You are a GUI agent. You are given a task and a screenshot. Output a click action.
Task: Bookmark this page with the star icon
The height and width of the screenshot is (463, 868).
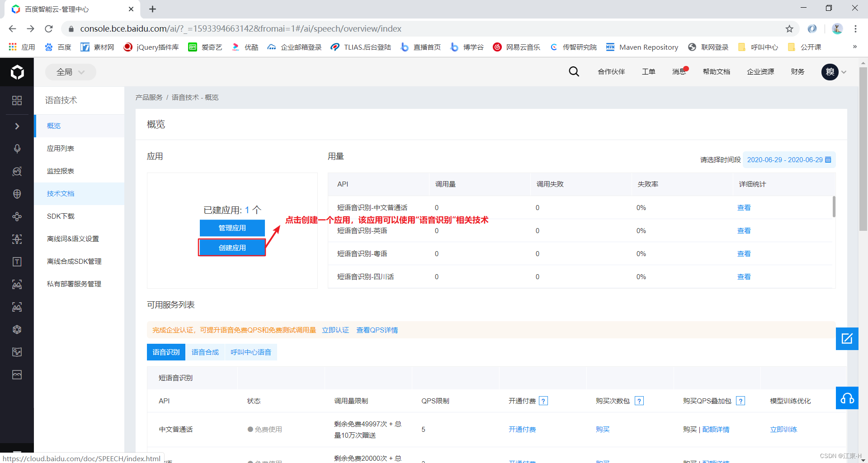[x=789, y=29]
